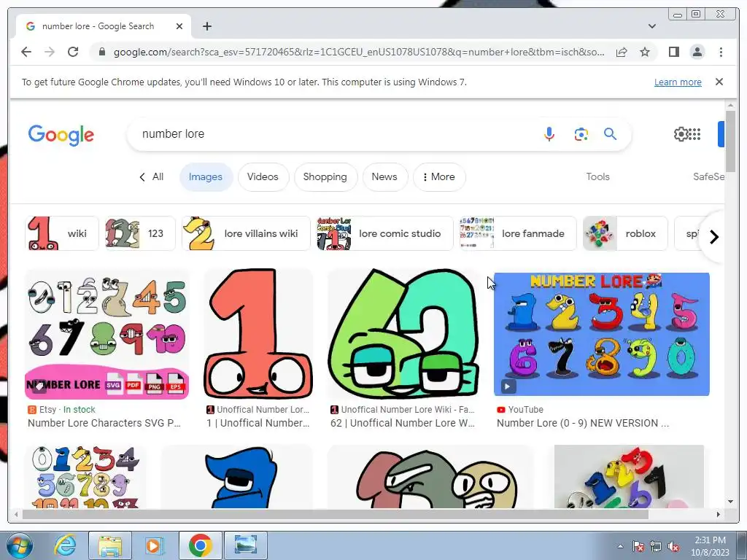Submit the search with the magnifier icon
The image size is (747, 560).
(x=610, y=134)
